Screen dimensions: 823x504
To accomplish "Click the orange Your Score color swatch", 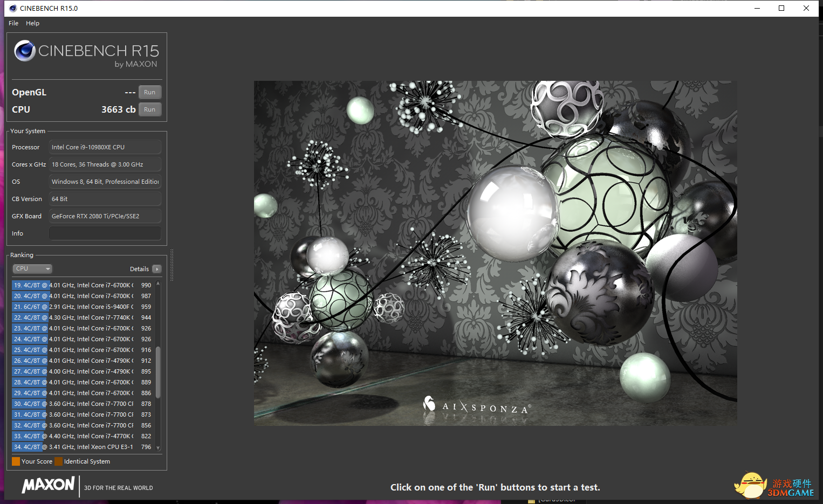I will (x=16, y=461).
